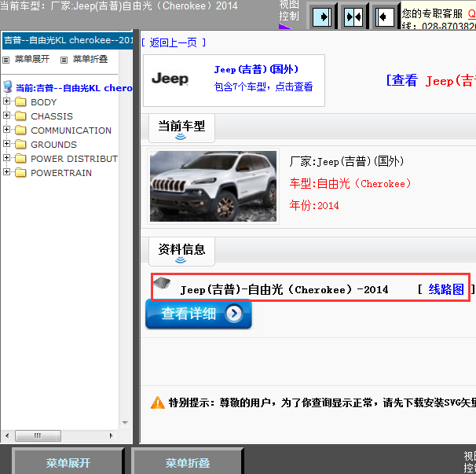The width and height of the screenshot is (476, 474).
Task: Select the 吉普--自由光KL cherokee sidebar title tab
Action: pos(68,40)
